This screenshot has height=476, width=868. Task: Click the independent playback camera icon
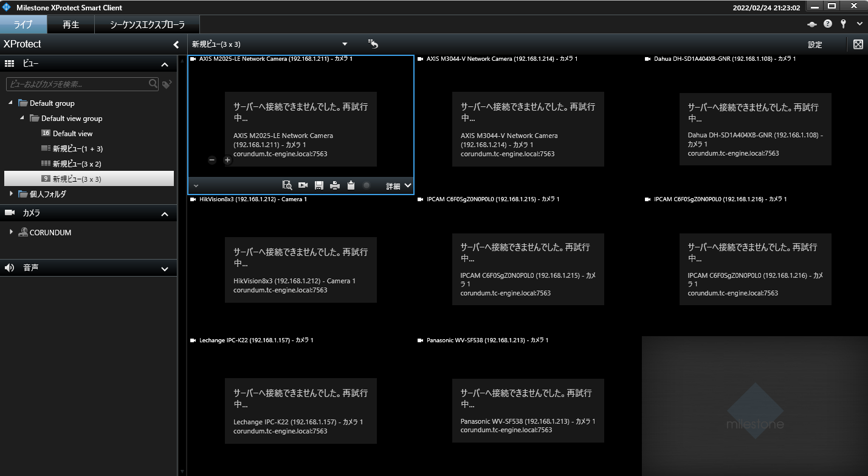coord(303,185)
